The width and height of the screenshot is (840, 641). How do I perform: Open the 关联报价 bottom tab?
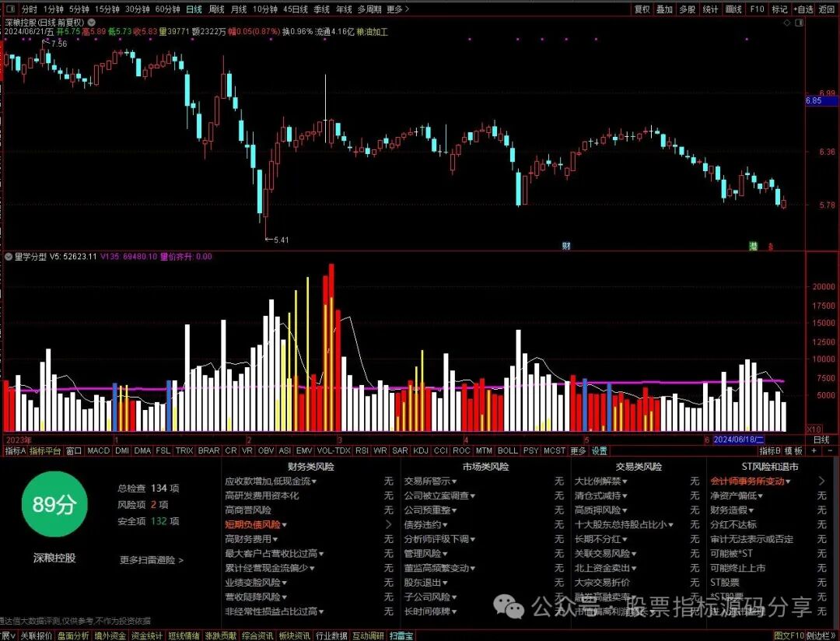coord(37,636)
